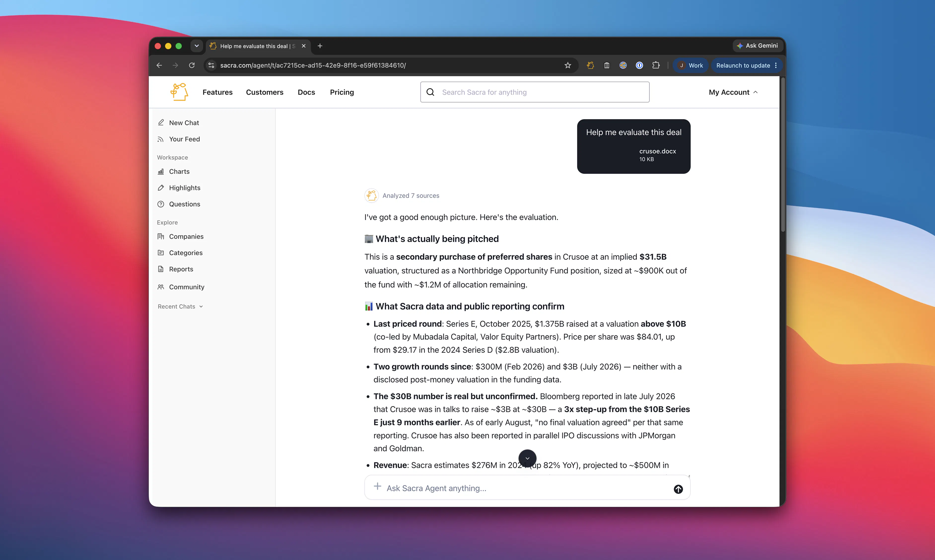Open a new browser tab with plus
The image size is (935, 560).
pyautogui.click(x=320, y=46)
